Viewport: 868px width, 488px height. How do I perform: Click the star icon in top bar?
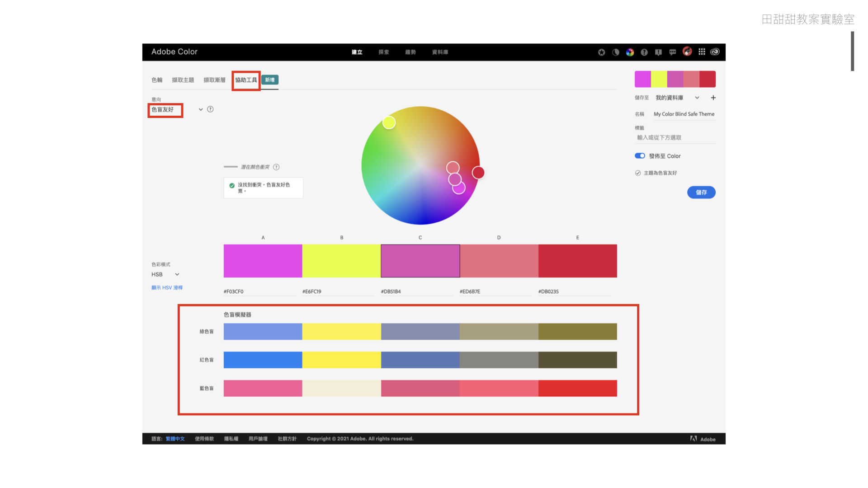pyautogui.click(x=601, y=52)
